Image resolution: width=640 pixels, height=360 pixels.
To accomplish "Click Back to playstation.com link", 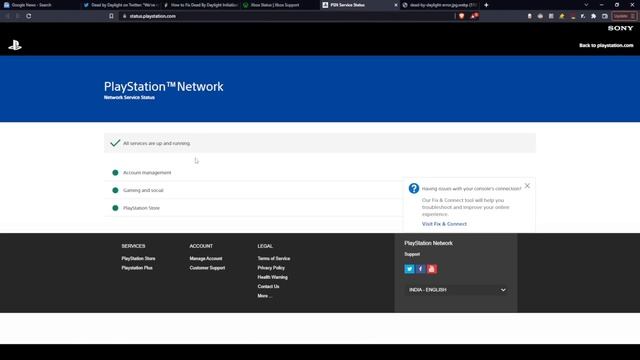I will (606, 45).
